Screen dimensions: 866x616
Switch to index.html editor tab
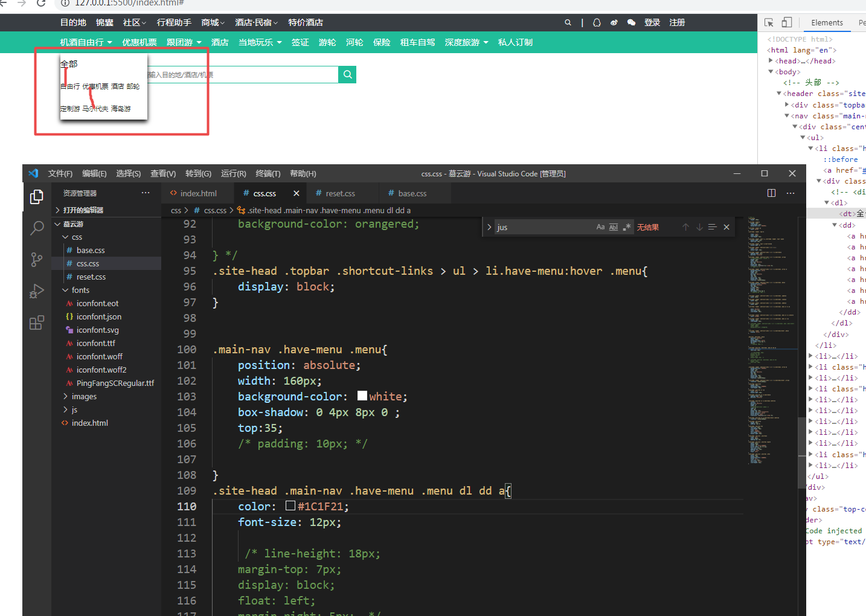197,193
